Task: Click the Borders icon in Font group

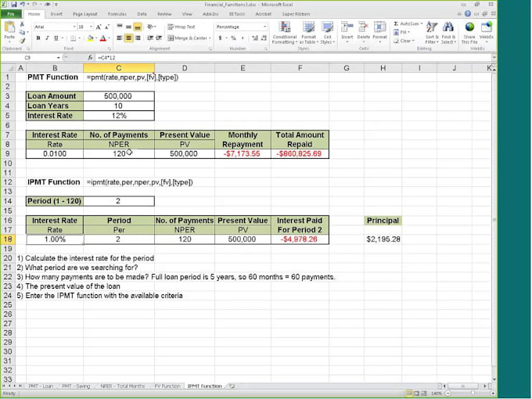Action: [73, 38]
